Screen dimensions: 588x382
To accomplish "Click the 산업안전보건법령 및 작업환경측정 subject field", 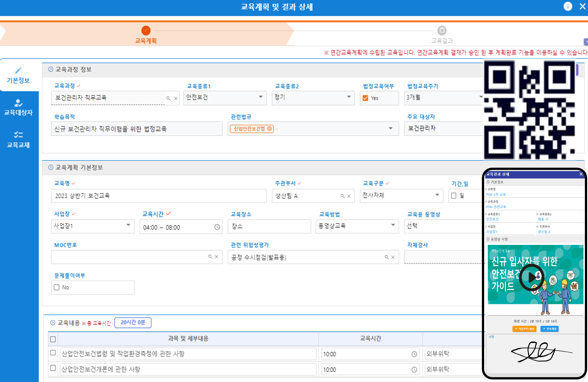I will [188, 354].
